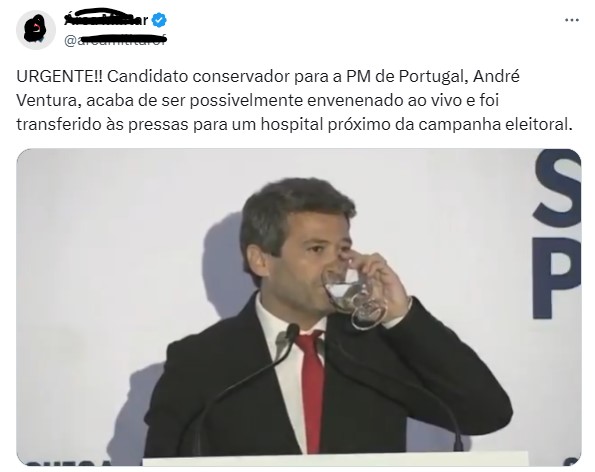Click the name André in the tweet text
The height and width of the screenshot is (472, 595).
(496, 77)
